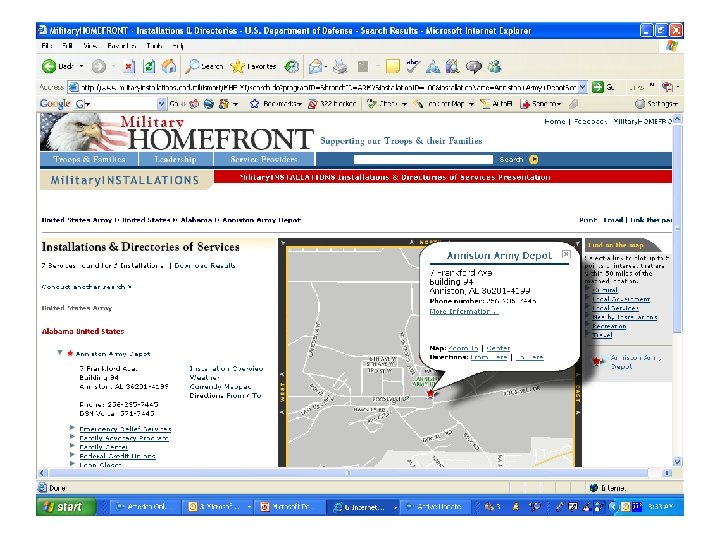The height and width of the screenshot is (540, 720).
Task: Click the Center map link
Action: pyautogui.click(x=498, y=348)
